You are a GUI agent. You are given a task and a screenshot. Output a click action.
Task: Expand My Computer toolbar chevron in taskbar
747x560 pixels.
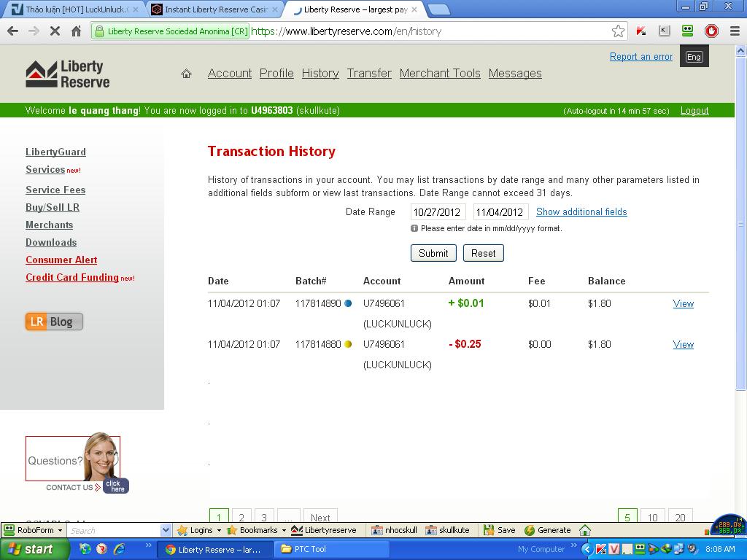pyautogui.click(x=573, y=545)
